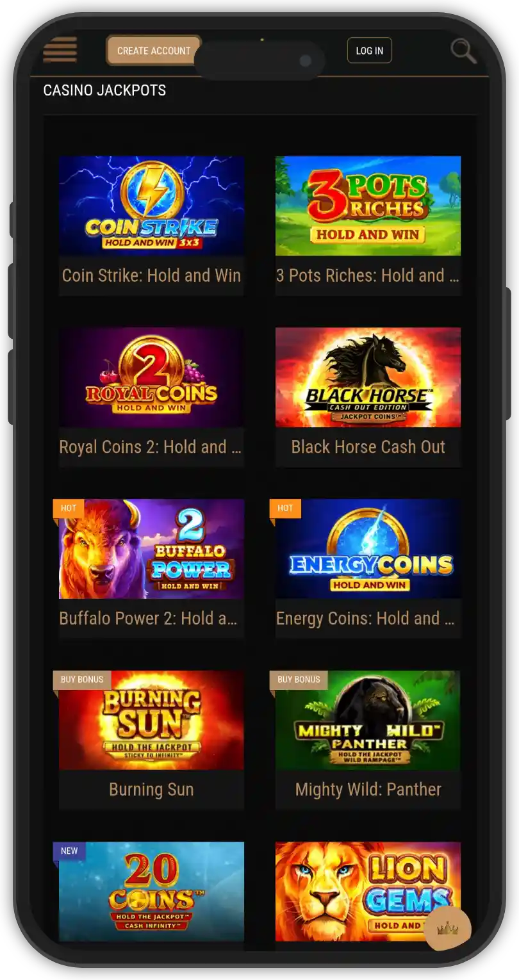Click the CREATE ACCOUNT button
Viewport: 519px width, 980px height.
[154, 51]
